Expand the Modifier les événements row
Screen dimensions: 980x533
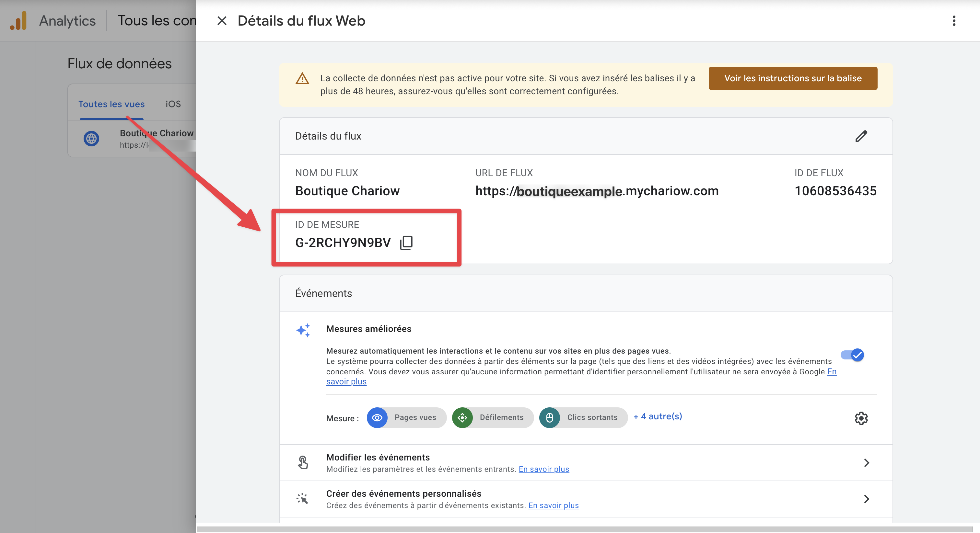tap(866, 463)
